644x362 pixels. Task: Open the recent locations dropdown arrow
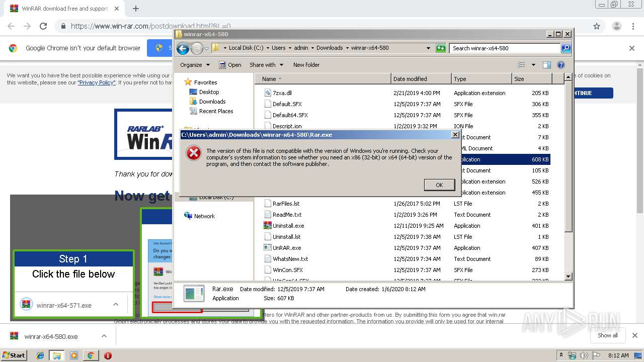coord(206,49)
